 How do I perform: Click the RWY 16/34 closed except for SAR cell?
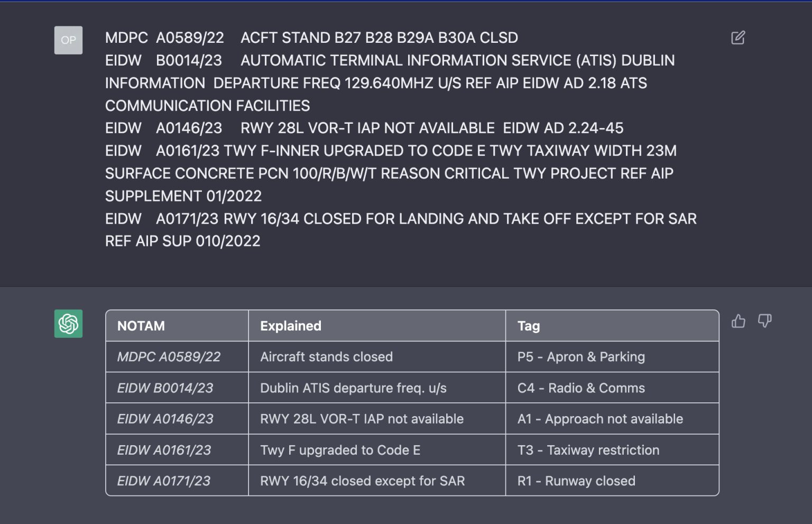[x=362, y=481]
